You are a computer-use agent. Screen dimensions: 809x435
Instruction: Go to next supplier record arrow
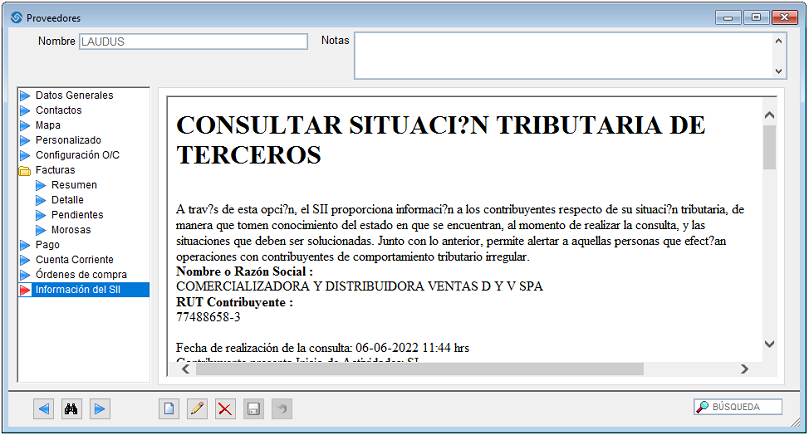pyautogui.click(x=99, y=409)
